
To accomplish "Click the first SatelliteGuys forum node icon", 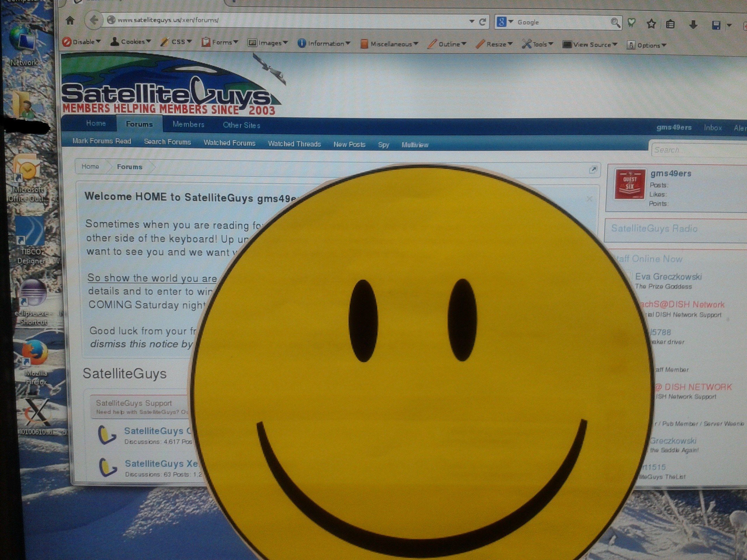I will click(107, 435).
